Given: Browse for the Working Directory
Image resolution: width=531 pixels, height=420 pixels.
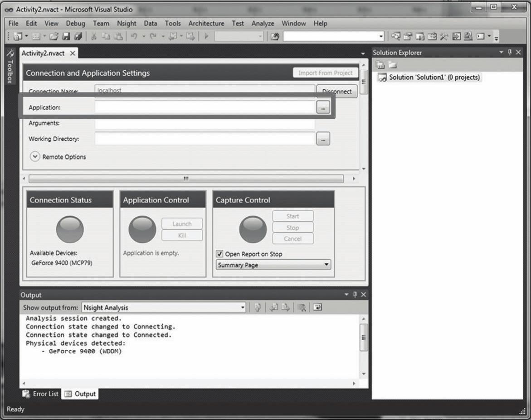Looking at the screenshot, I should pyautogui.click(x=323, y=140).
